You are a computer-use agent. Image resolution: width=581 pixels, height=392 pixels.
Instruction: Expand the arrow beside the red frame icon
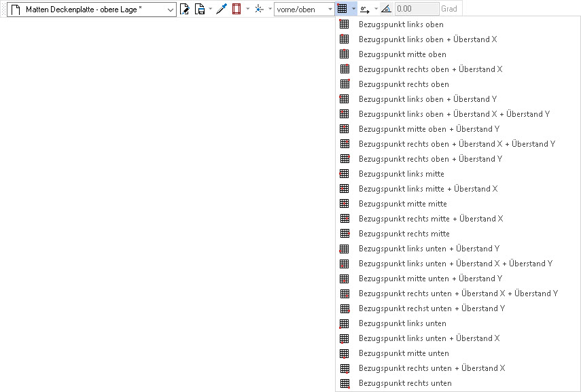point(248,9)
